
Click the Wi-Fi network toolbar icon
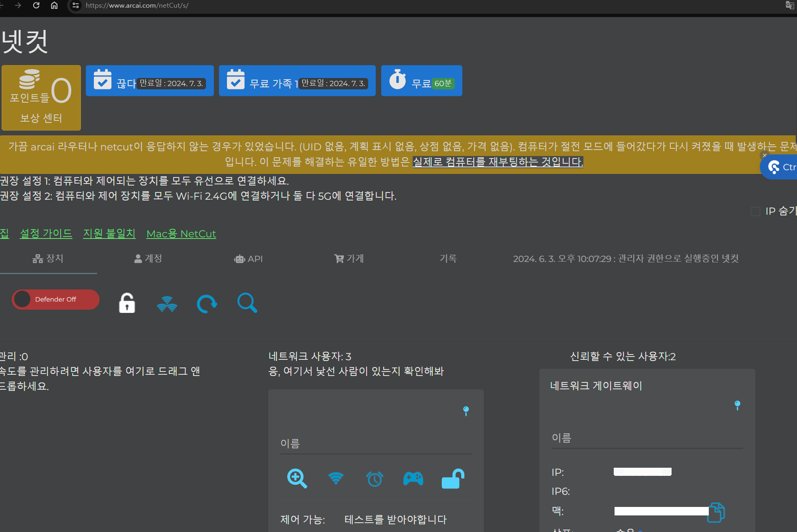click(167, 304)
